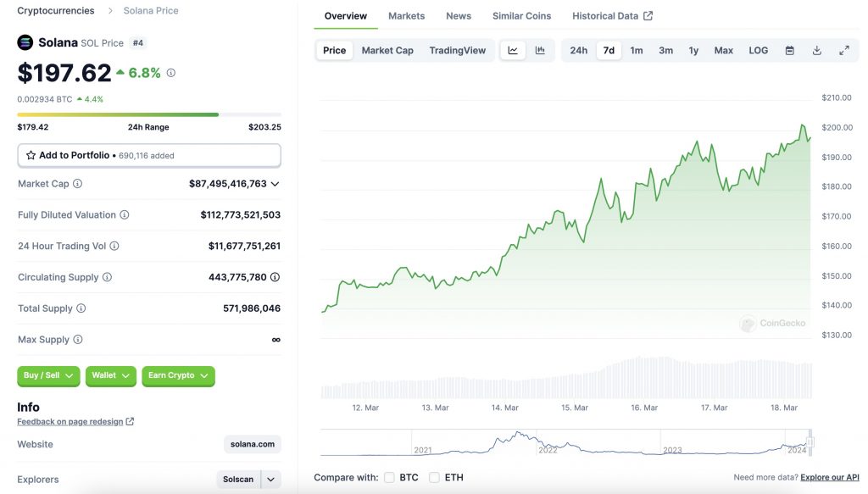Open the calendar date picker icon
Image resolution: width=868 pixels, height=494 pixels.
coord(789,50)
